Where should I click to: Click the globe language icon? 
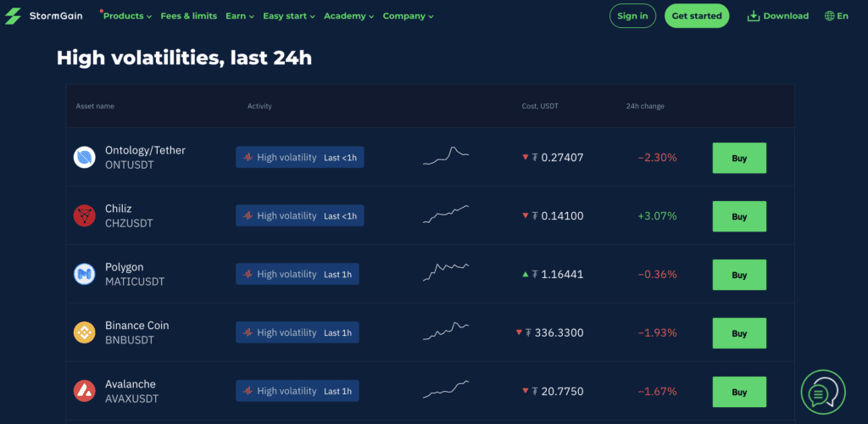click(829, 16)
